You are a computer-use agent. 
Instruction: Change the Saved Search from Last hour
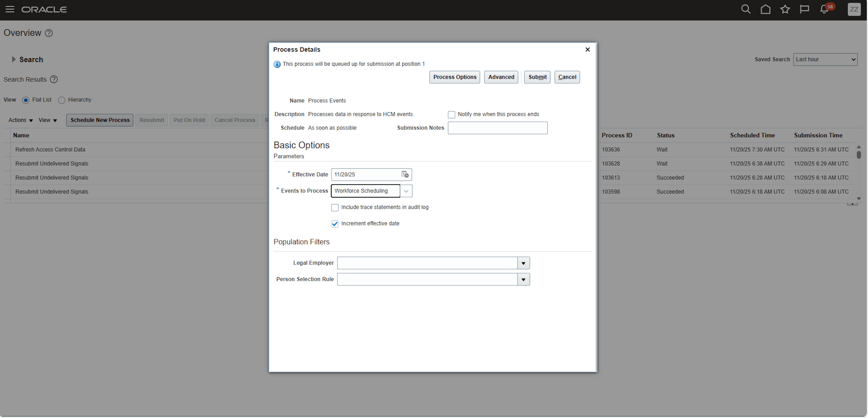point(825,59)
